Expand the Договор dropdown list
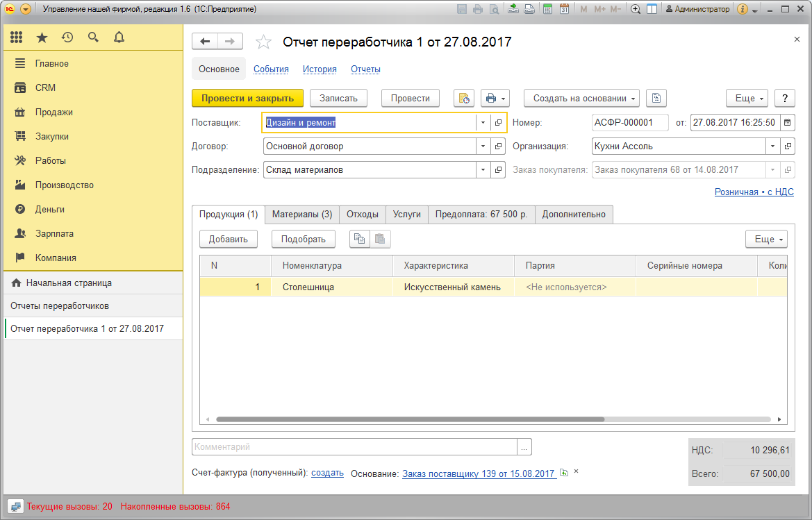This screenshot has width=812, height=520. (x=483, y=146)
